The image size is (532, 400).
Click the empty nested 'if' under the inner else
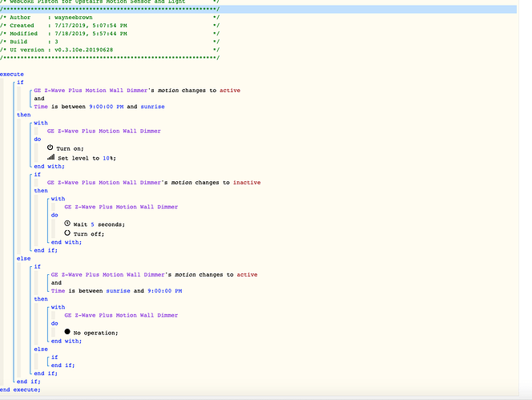point(54,358)
